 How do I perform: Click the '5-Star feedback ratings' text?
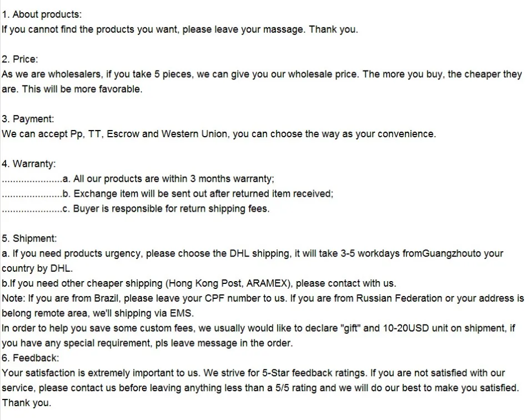pos(314,373)
